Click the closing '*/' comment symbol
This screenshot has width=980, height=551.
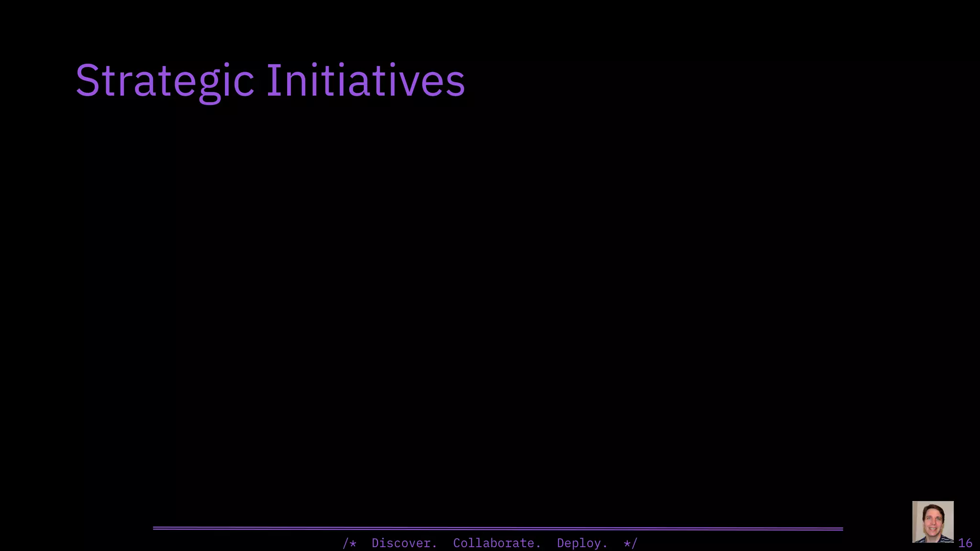(x=631, y=543)
